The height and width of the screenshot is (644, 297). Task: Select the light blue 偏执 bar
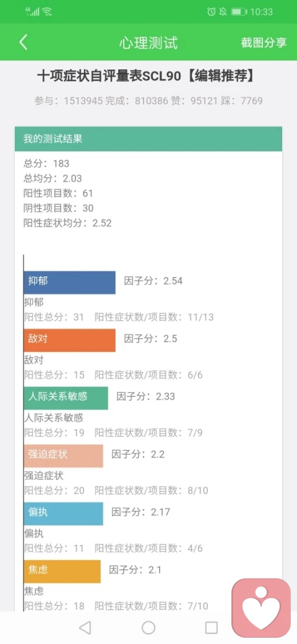(63, 513)
